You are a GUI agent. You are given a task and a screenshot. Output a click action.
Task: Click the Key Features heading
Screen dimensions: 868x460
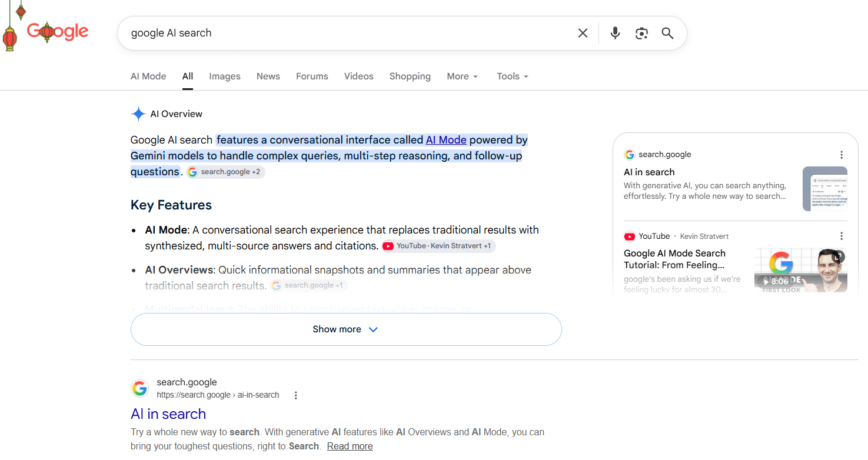[171, 205]
